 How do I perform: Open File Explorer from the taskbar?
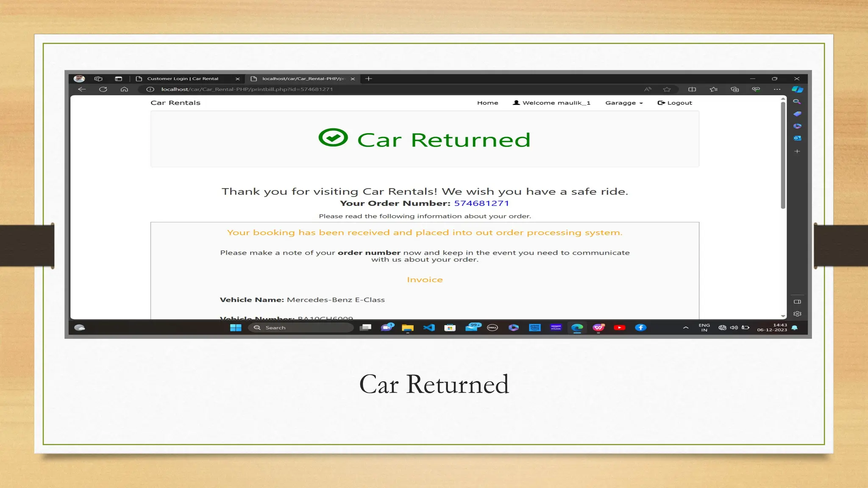tap(408, 327)
